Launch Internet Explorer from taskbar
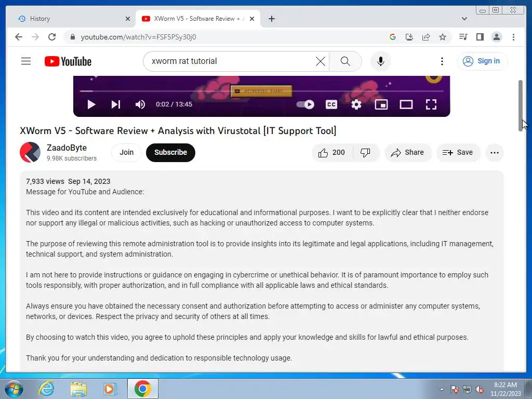532x399 pixels. click(x=46, y=389)
